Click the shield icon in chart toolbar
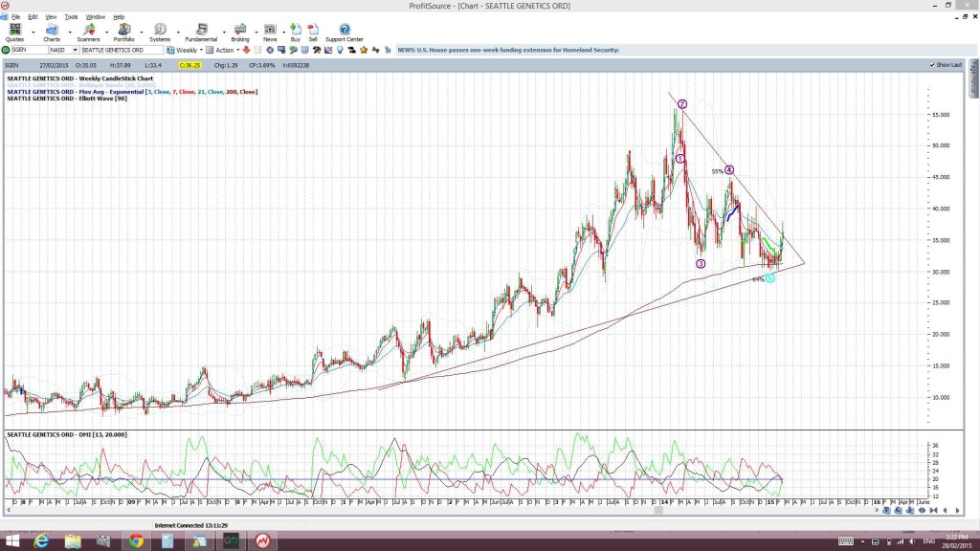980x551 pixels. tap(305, 50)
